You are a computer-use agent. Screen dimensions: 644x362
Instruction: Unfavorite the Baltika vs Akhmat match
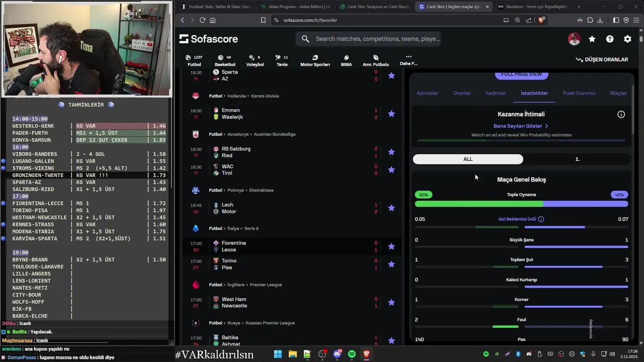pyautogui.click(x=391, y=341)
